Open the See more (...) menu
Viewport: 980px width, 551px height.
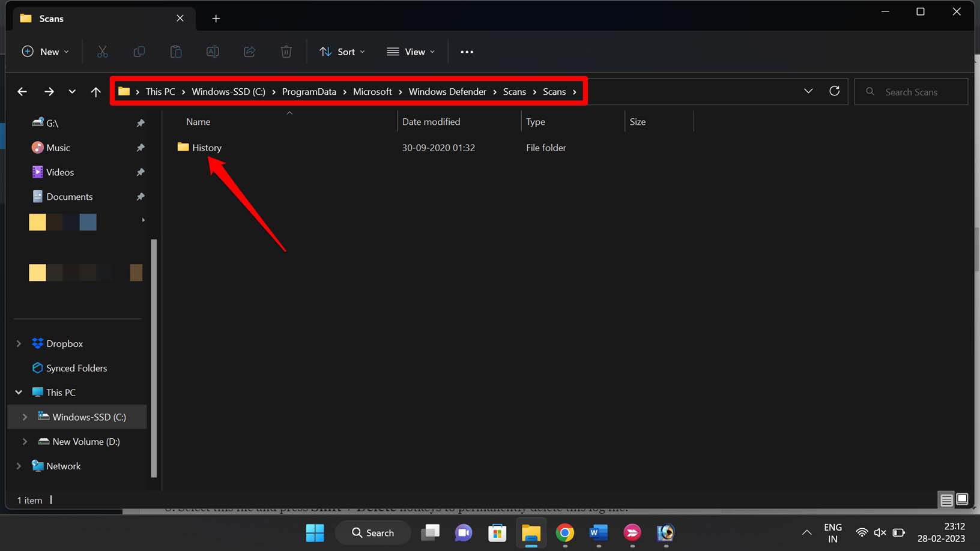(x=467, y=52)
